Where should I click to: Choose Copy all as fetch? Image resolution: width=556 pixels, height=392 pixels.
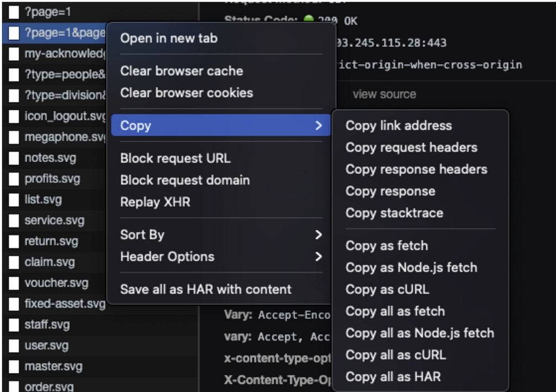click(x=395, y=311)
